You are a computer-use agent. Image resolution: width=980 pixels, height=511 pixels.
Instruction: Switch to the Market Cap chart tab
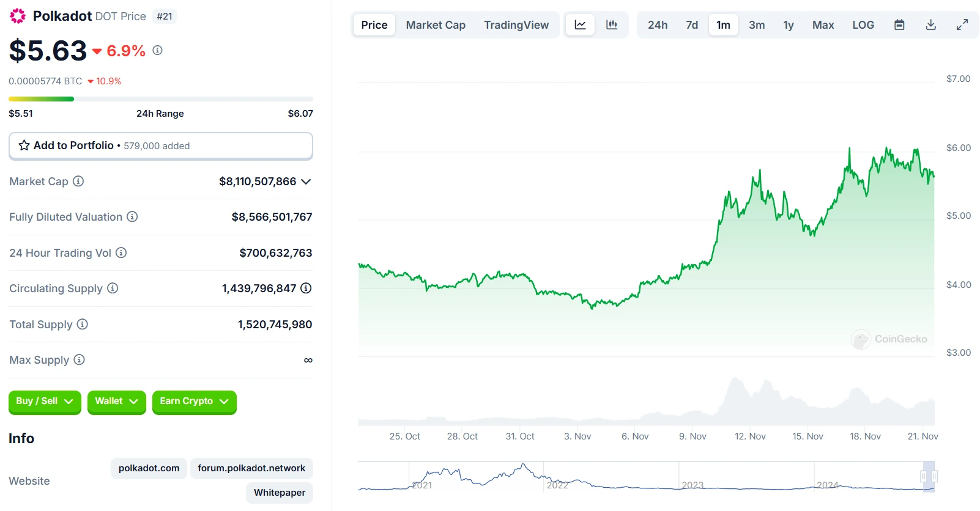pyautogui.click(x=436, y=25)
